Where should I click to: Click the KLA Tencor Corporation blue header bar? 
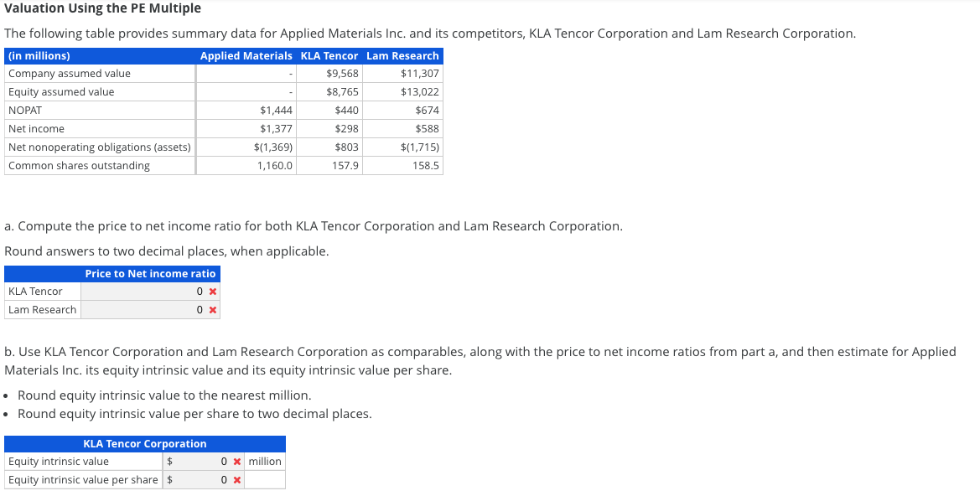[145, 443]
